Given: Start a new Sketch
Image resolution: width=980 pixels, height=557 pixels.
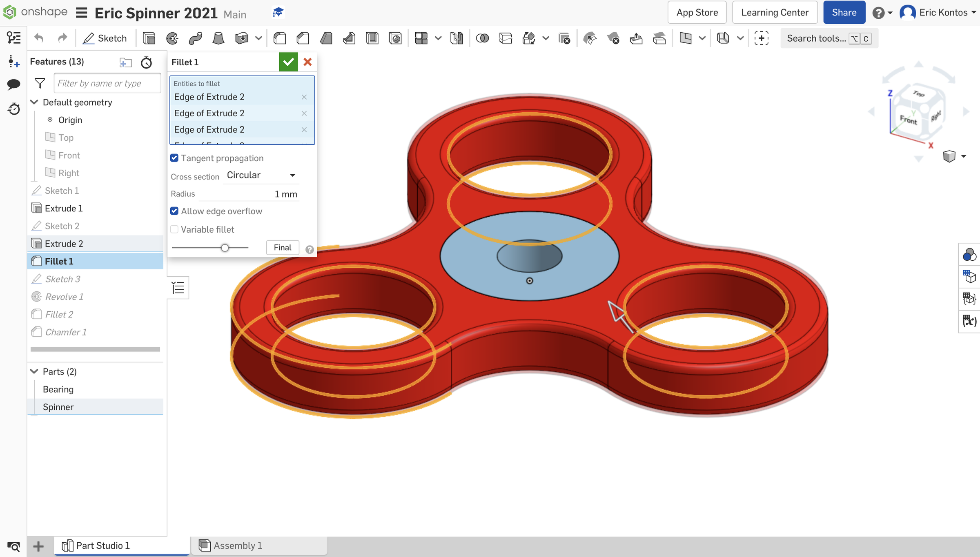Looking at the screenshot, I should pyautogui.click(x=105, y=38).
